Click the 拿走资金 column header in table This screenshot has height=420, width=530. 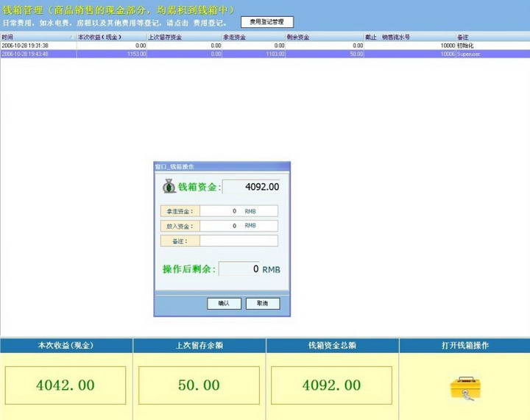tap(254, 37)
